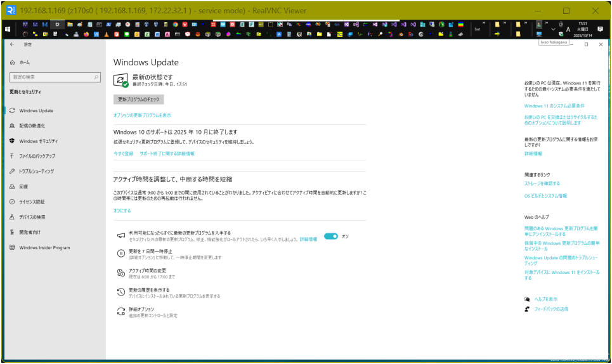Open 対象デバイスに Windows 11 をインストールする link

[562, 275]
